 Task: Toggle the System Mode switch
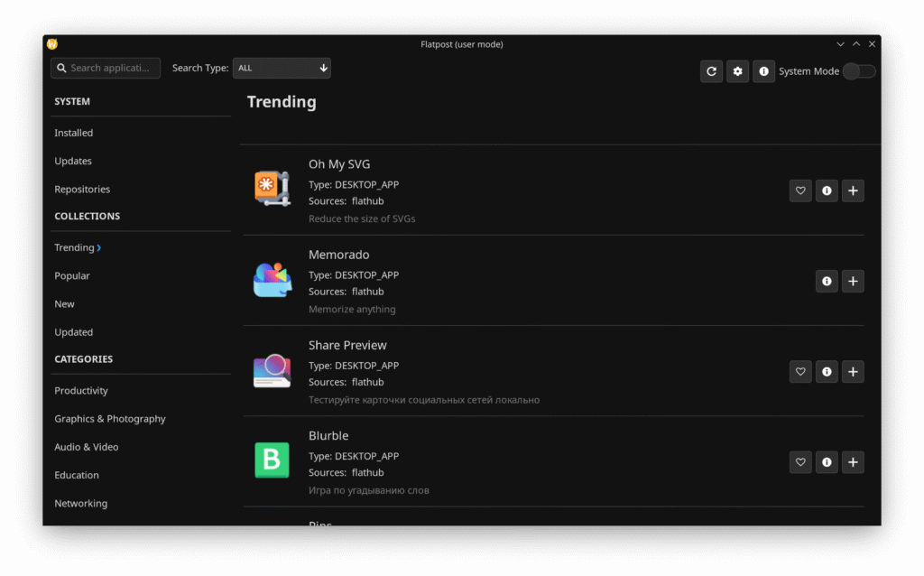(x=859, y=71)
